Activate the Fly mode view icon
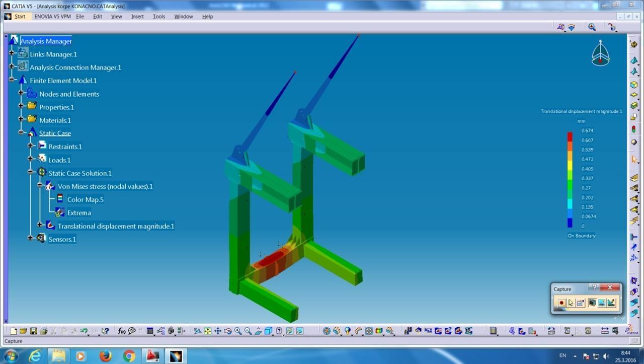Viewport: 644px width, 364px height. coord(198,331)
